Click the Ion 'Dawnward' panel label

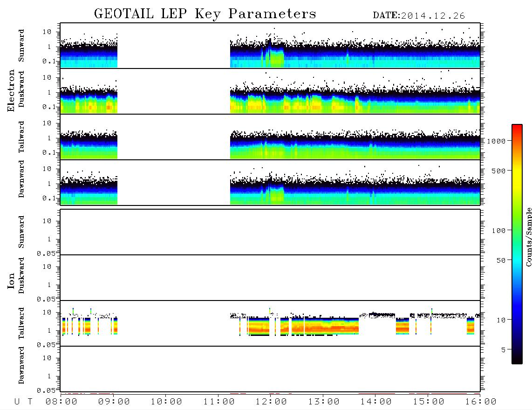pyautogui.click(x=21, y=365)
